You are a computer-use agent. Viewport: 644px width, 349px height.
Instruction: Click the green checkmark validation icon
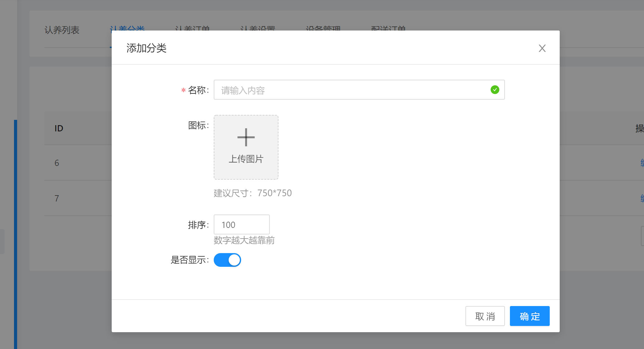point(495,90)
